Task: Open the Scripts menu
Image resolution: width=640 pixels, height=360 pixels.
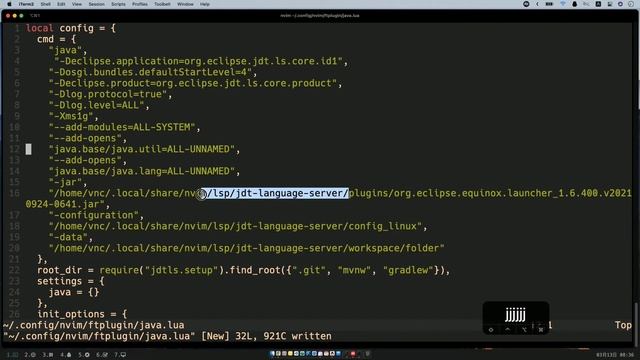Action: 118,4
